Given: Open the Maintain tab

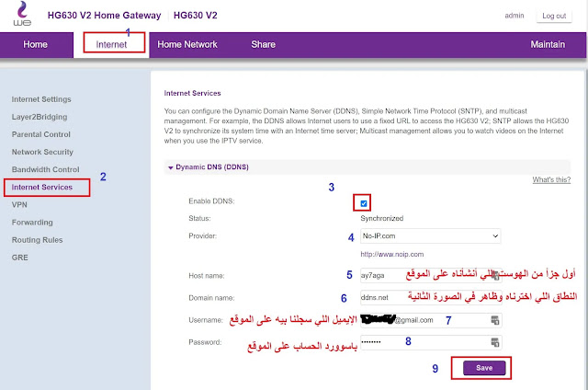Looking at the screenshot, I should [x=548, y=44].
